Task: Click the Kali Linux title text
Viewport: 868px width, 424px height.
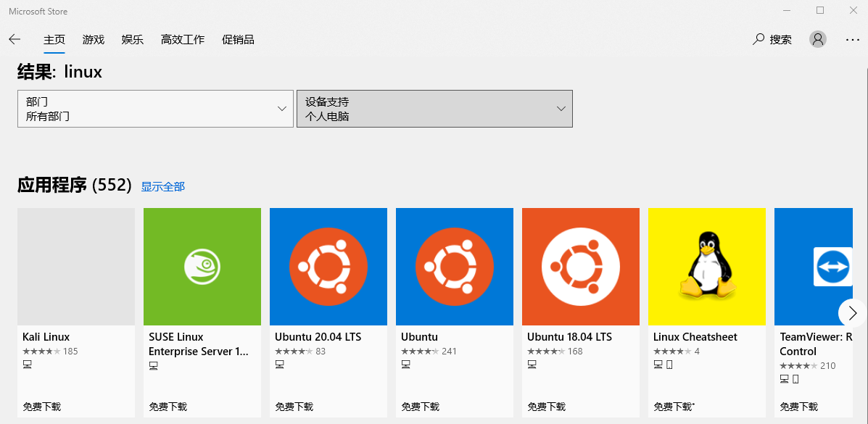Action: tap(46, 336)
